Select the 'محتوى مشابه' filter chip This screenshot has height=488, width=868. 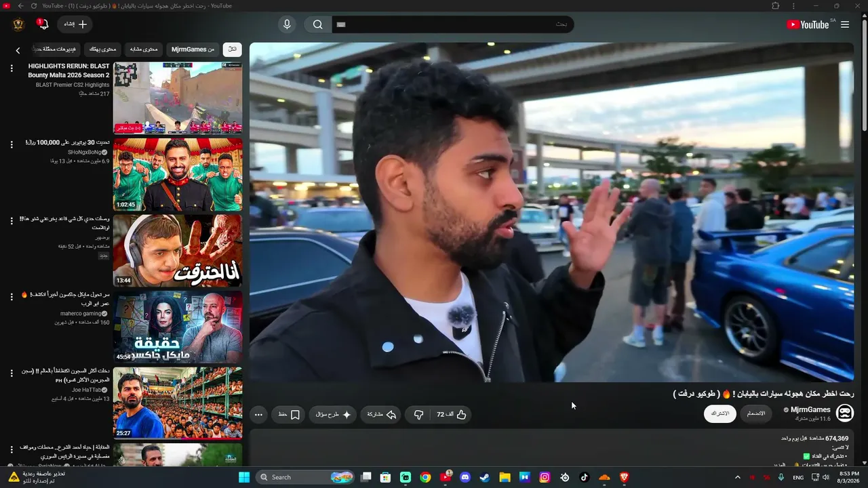tap(144, 49)
